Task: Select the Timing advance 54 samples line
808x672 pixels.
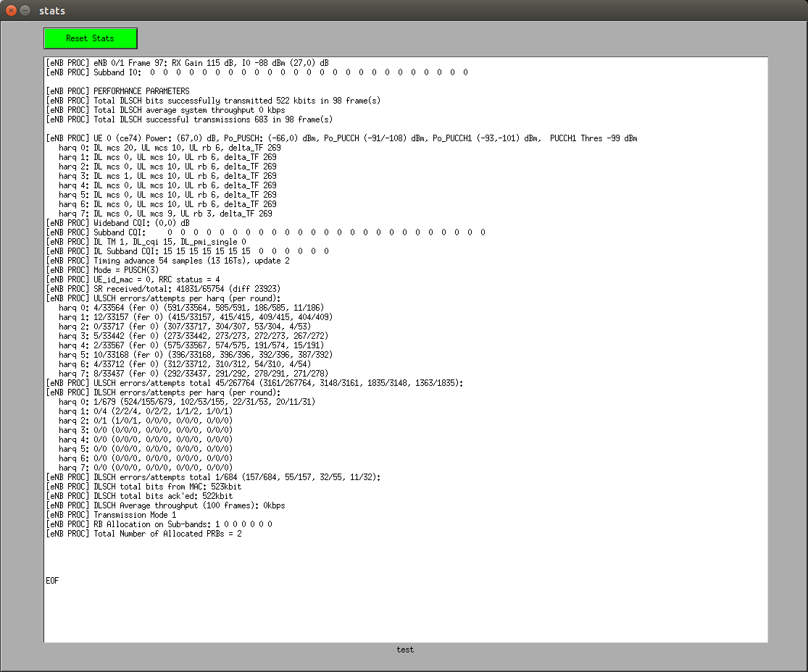Action: point(167,261)
